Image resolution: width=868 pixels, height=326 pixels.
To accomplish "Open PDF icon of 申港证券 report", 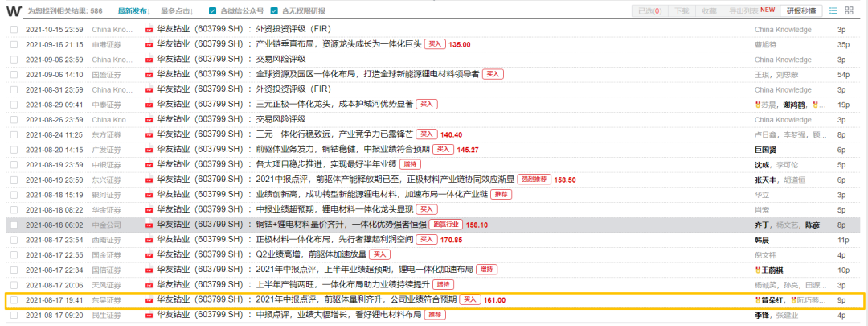I will tap(149, 44).
